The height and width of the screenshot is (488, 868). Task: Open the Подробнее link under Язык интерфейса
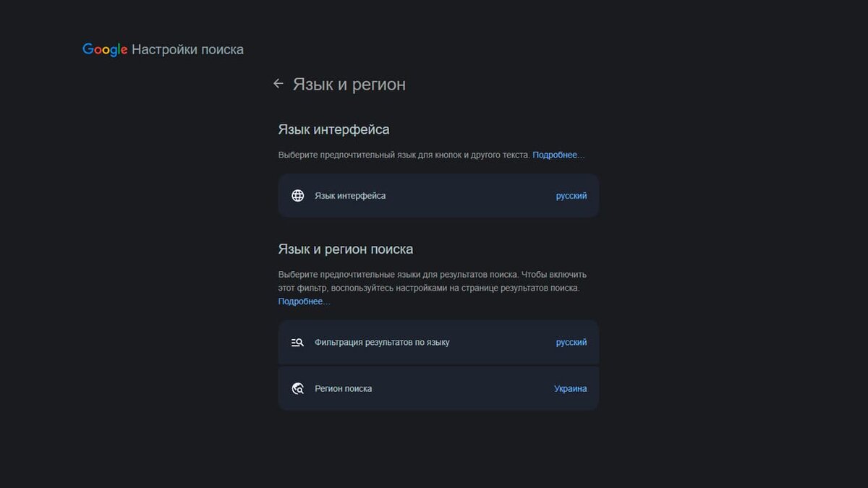[x=558, y=155]
